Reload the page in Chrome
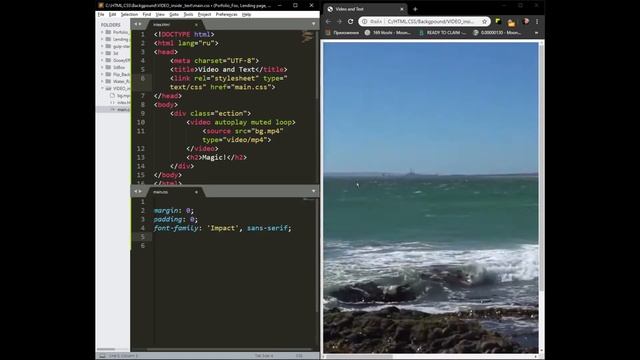 (350, 21)
